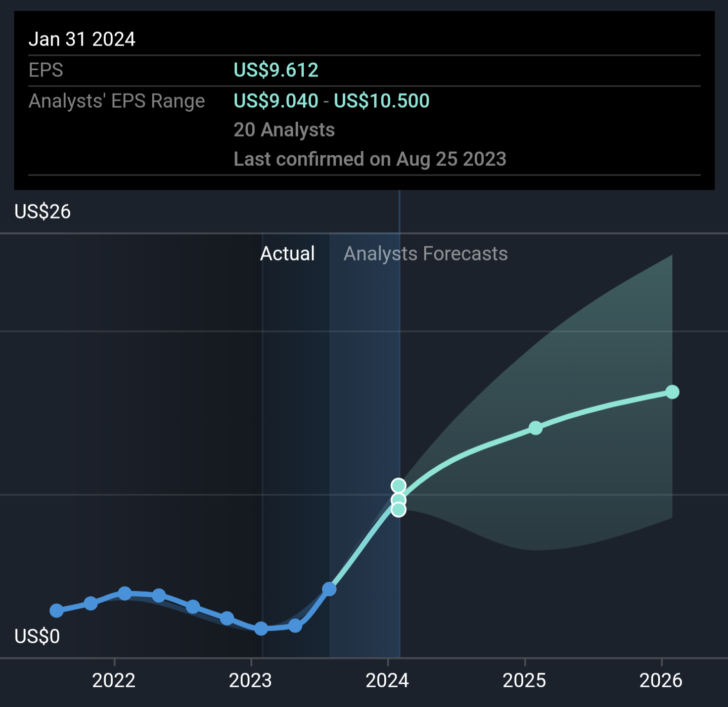
Task: Click the US$10.500 upper range value
Action: click(x=382, y=101)
